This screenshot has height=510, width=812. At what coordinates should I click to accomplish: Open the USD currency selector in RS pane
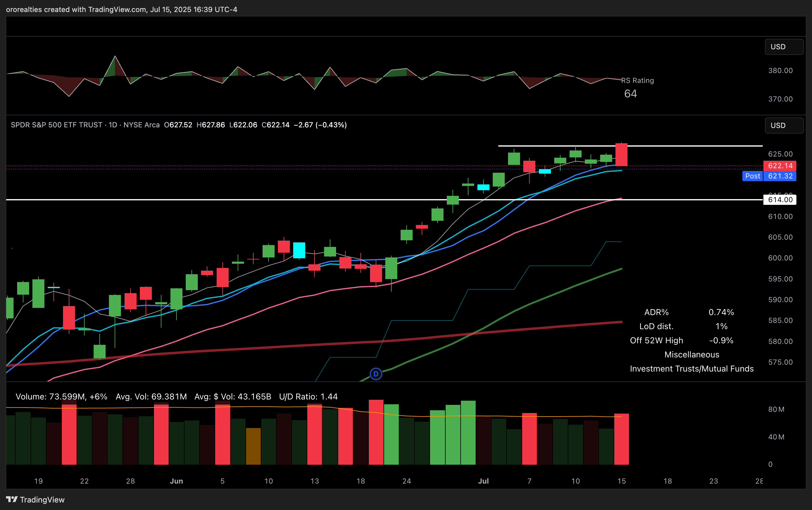[784, 47]
